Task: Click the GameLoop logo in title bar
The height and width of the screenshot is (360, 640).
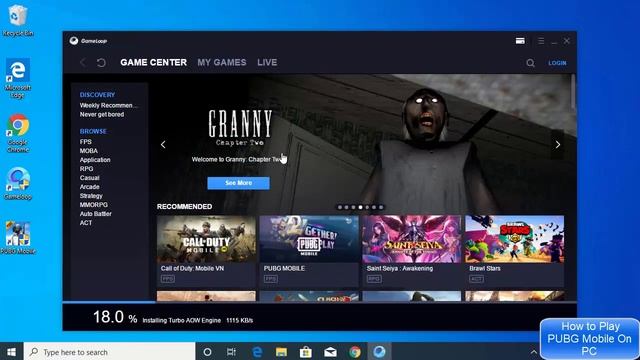Action: [x=88, y=41]
